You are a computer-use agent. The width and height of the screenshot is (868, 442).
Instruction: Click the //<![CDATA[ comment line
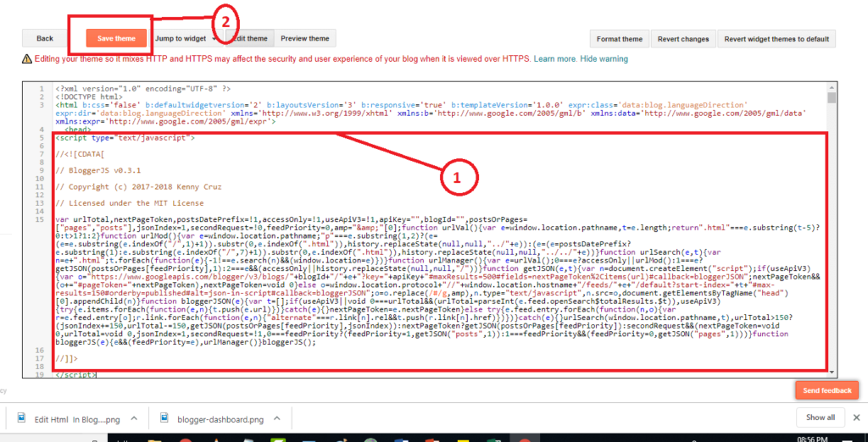pos(81,153)
